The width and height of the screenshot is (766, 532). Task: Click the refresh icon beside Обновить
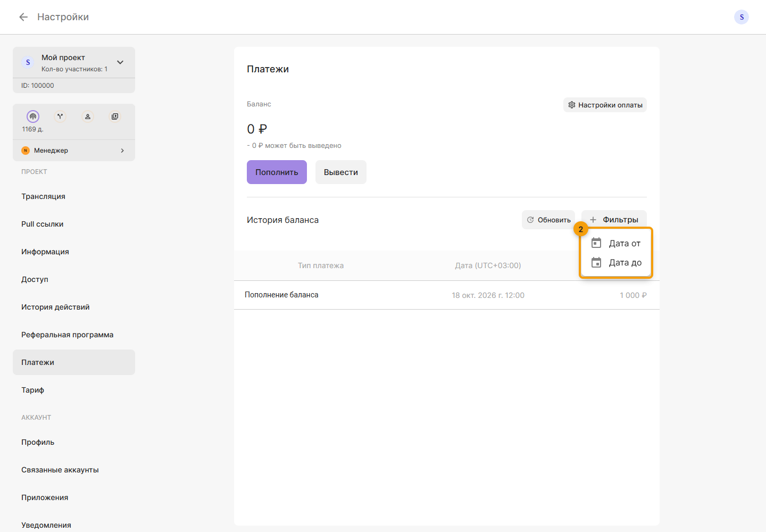point(530,220)
